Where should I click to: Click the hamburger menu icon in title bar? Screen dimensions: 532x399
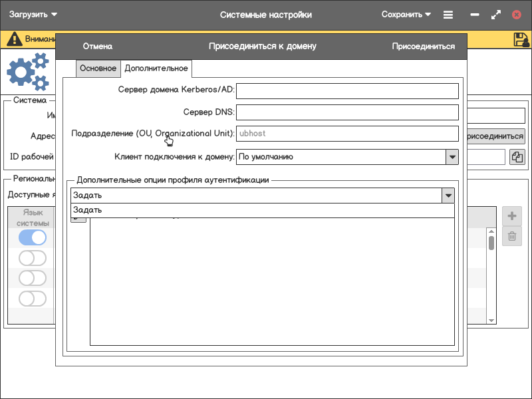coord(448,15)
